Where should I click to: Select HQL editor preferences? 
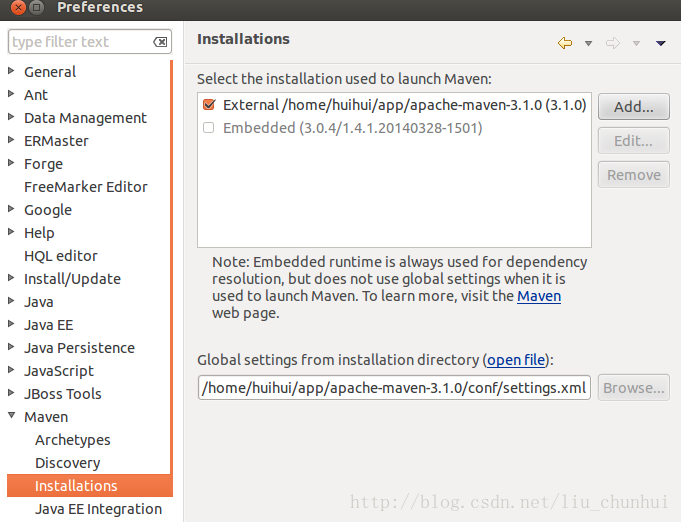coord(61,256)
